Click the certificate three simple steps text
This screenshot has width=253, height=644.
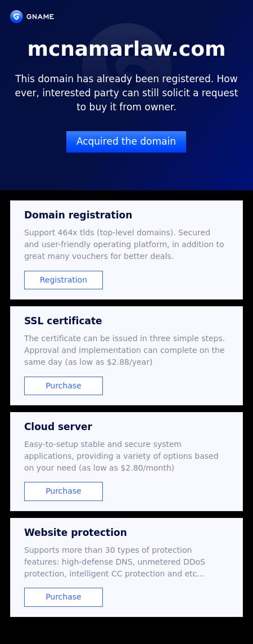(125, 339)
